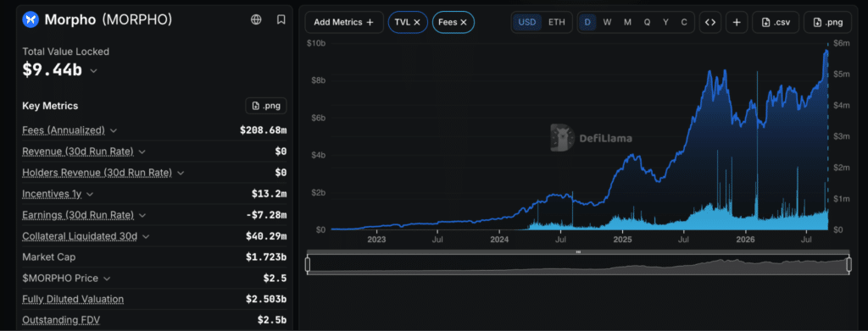Select monthly (M) chart interval
The width and height of the screenshot is (868, 331).
627,22
